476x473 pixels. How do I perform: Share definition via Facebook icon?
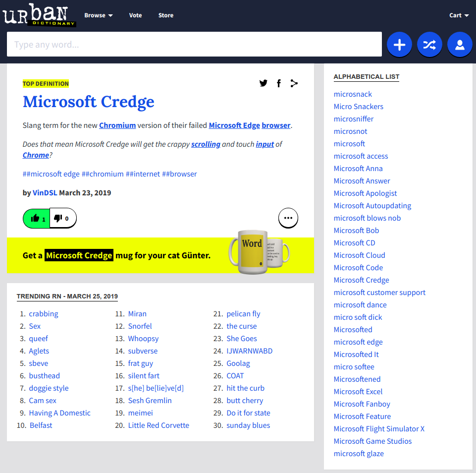(x=279, y=83)
